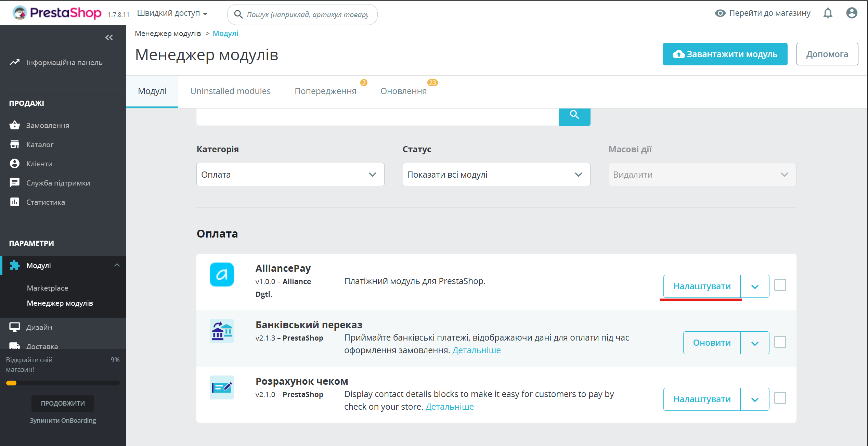This screenshot has width=868, height=446.
Task: Click the top global search input field
Action: click(307, 15)
